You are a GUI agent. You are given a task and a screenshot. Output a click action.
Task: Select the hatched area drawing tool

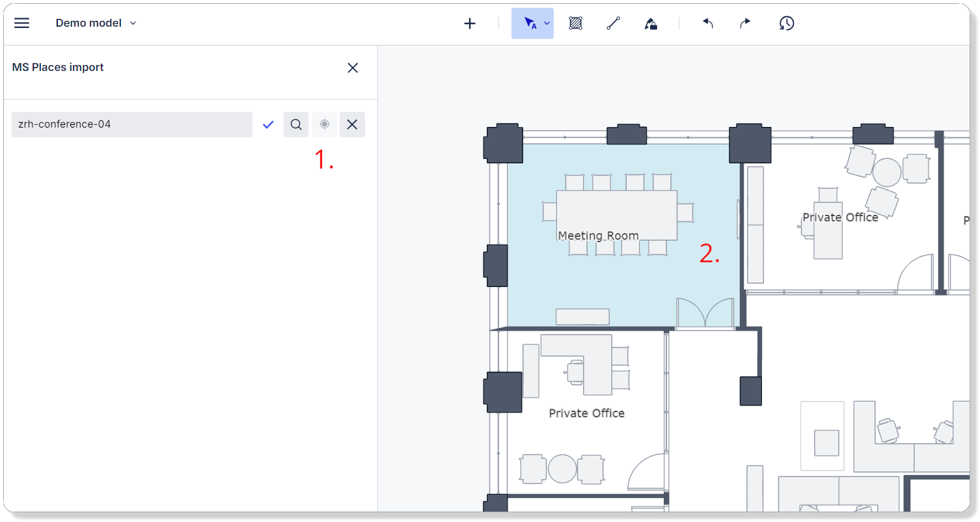[575, 23]
